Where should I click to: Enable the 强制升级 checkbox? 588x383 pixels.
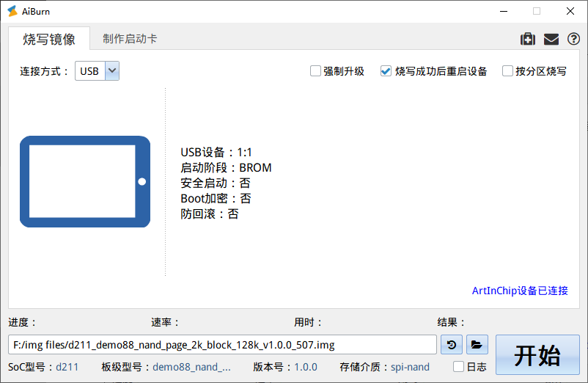tap(315, 71)
